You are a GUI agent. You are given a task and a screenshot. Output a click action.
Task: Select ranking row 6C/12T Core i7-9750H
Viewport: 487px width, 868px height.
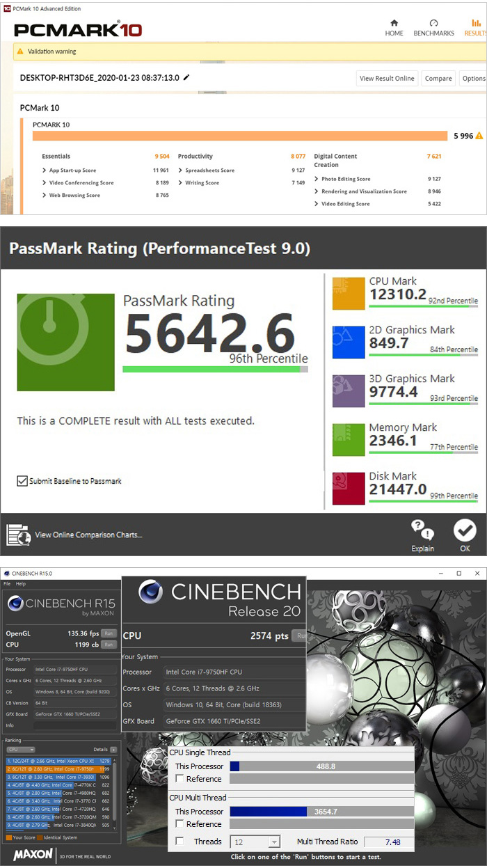coord(59,769)
